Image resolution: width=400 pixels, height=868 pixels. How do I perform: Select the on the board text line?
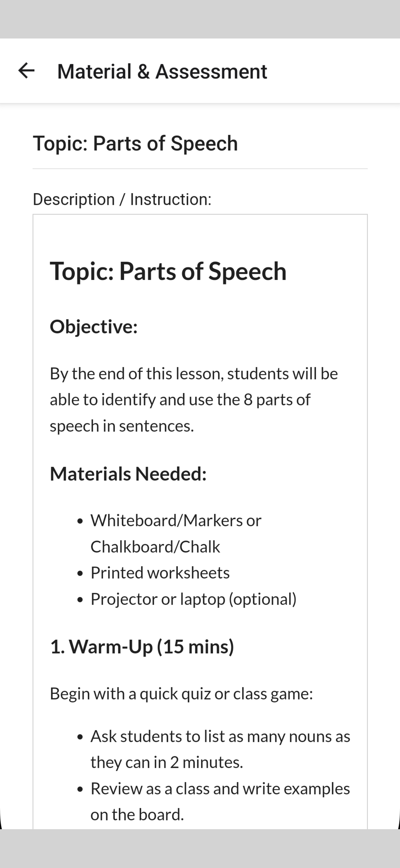(x=137, y=815)
